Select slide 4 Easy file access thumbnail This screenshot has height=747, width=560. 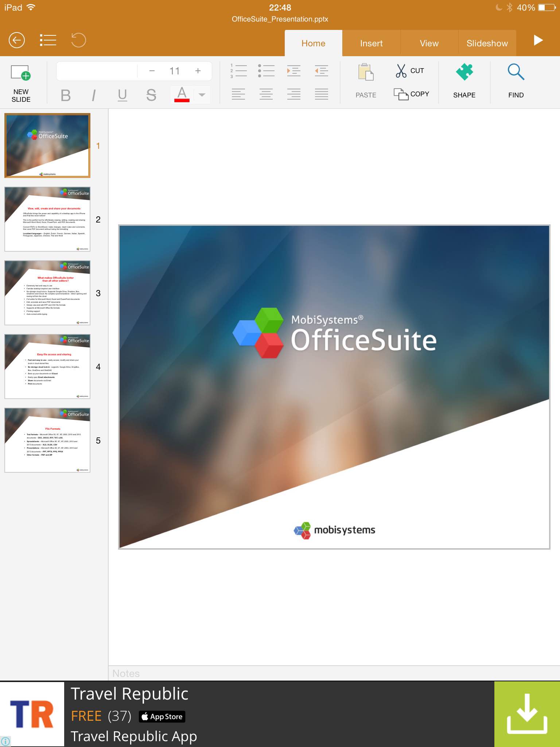tap(47, 367)
